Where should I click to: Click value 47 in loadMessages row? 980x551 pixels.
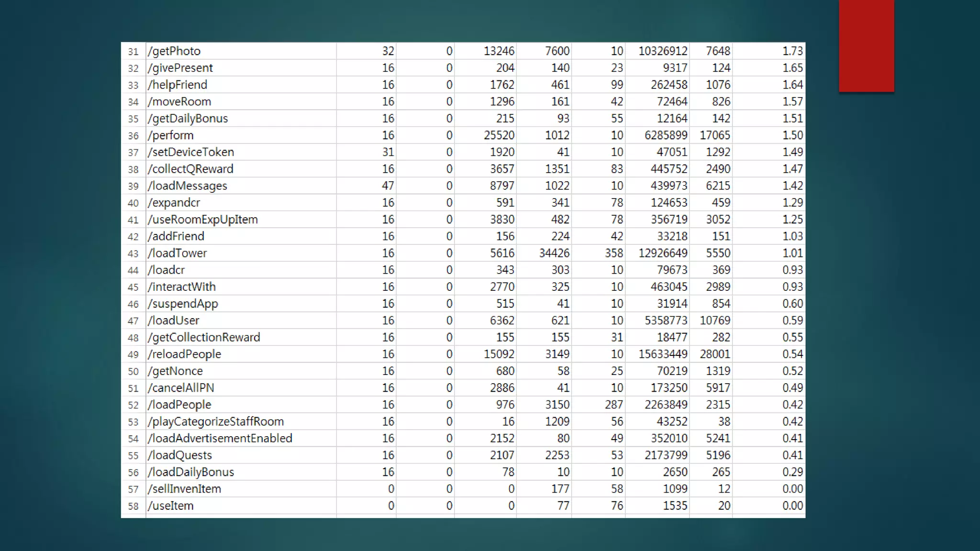coord(388,186)
